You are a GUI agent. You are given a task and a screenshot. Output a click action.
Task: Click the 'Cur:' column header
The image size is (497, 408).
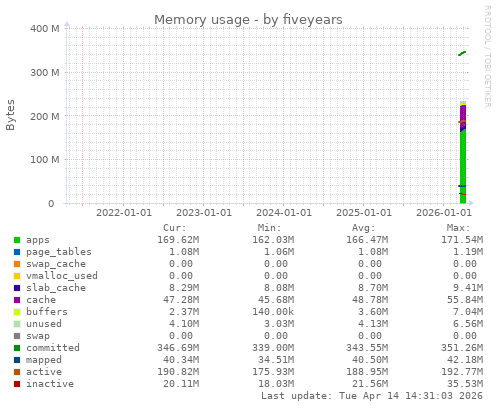[175, 228]
